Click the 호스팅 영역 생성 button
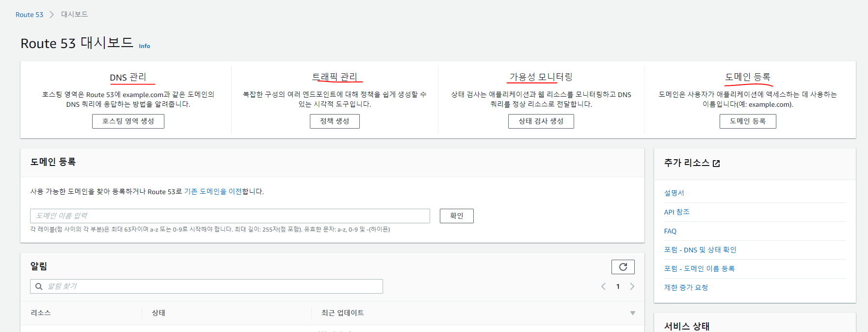The width and height of the screenshot is (868, 332). click(128, 121)
